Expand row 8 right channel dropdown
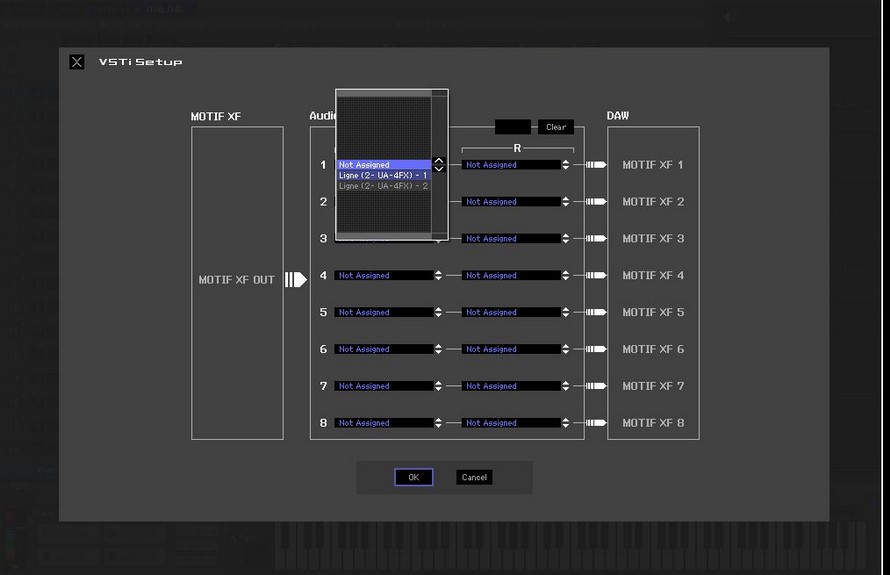Viewport: 890px width, 575px height. click(x=566, y=423)
